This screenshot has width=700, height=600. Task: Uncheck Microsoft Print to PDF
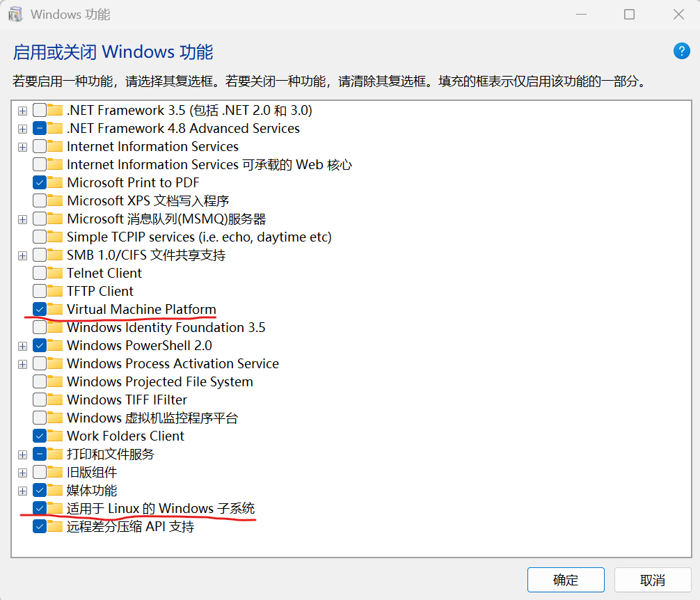click(x=40, y=182)
